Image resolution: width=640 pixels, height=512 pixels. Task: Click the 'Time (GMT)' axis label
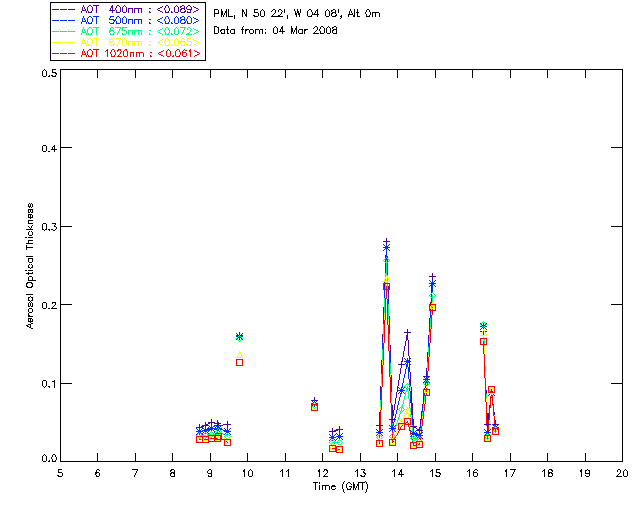pyautogui.click(x=340, y=486)
